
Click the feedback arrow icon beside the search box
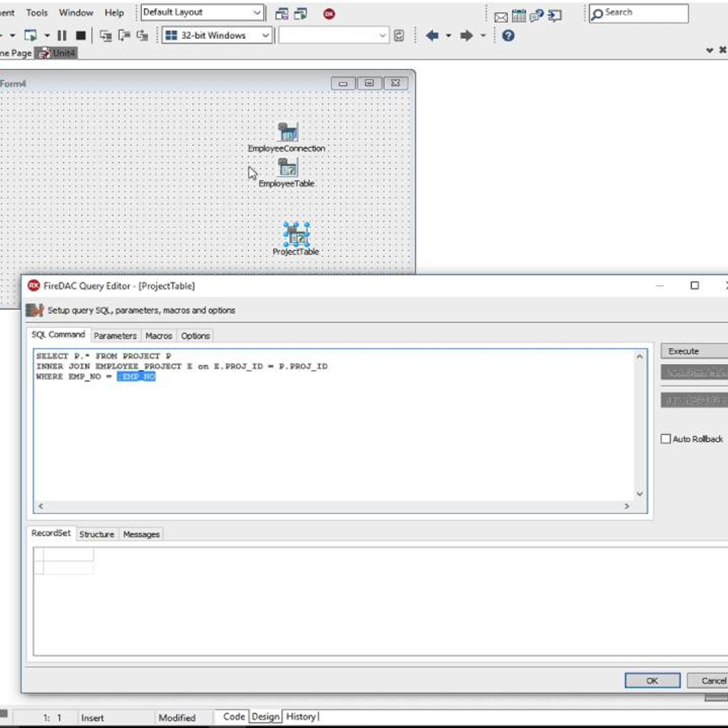555,16
